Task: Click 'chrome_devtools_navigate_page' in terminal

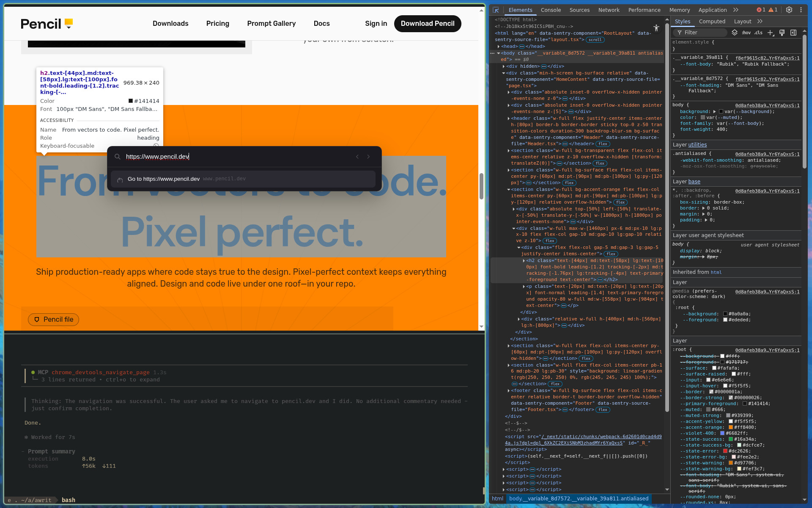Action: tap(101, 373)
